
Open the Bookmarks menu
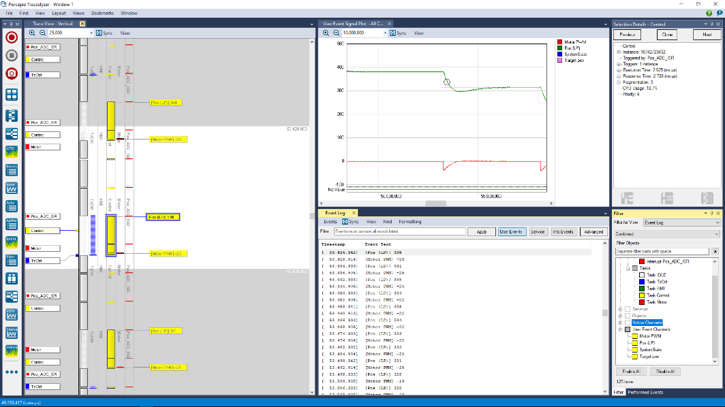102,13
